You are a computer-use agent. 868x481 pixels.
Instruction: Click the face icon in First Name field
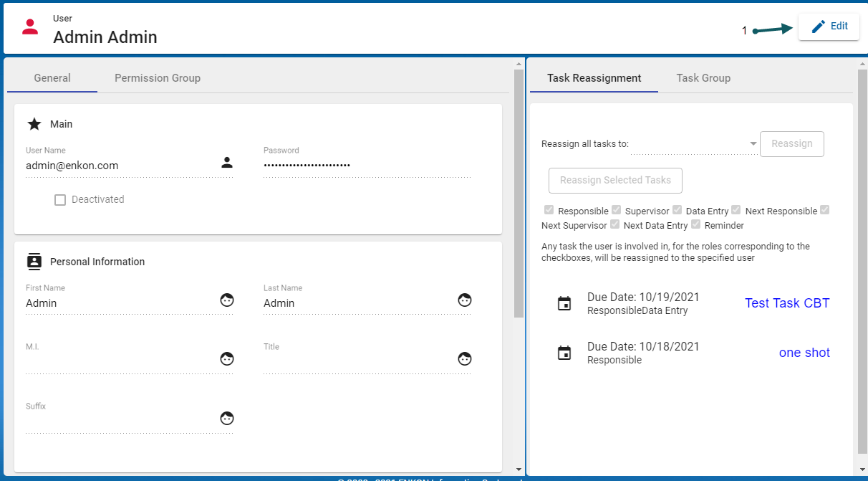click(227, 300)
